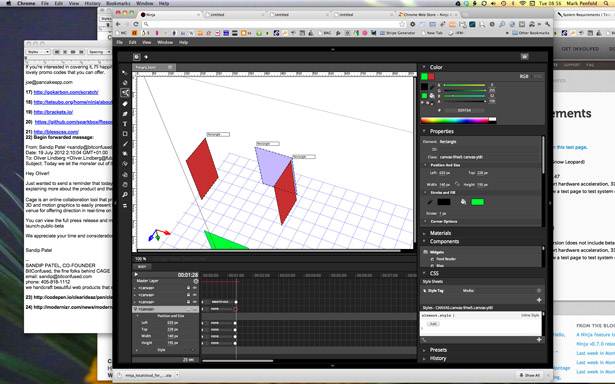This screenshot has height=384, width=615.
Task: Select the Selection arrow tool in Ninja
Action: 125,73
